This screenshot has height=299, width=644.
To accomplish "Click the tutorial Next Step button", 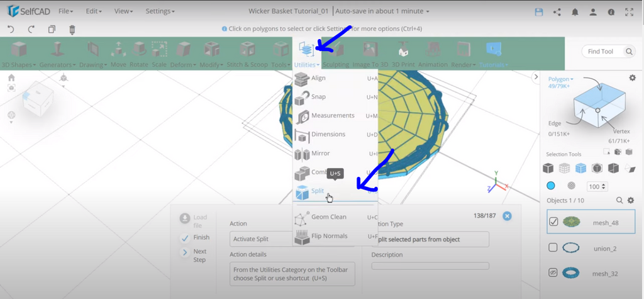I will coord(194,256).
